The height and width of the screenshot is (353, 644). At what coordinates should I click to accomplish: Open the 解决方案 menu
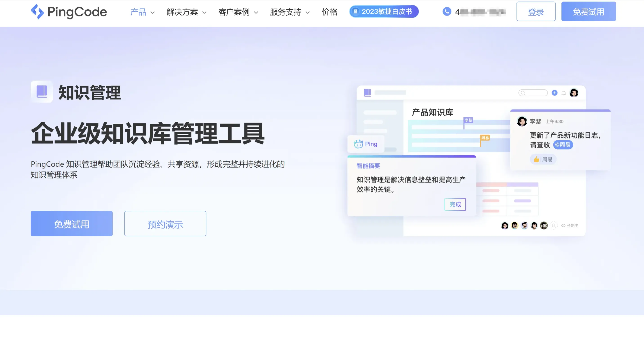[x=182, y=12]
